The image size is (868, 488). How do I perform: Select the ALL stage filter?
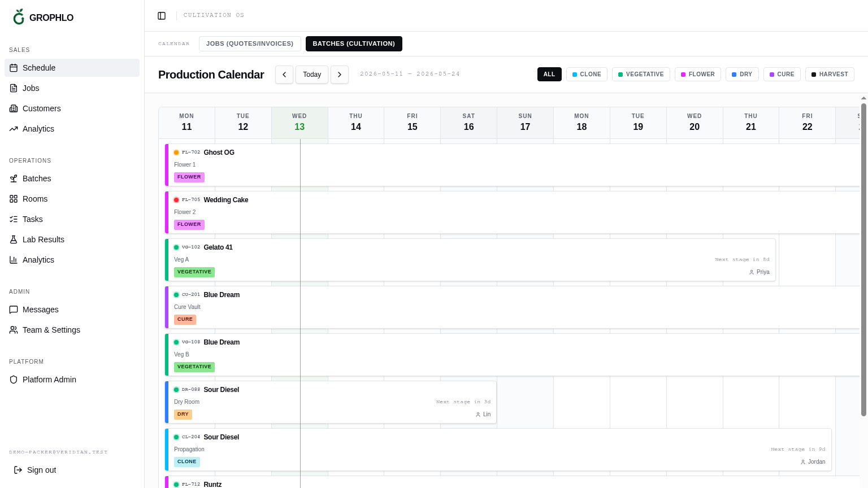tap(549, 75)
